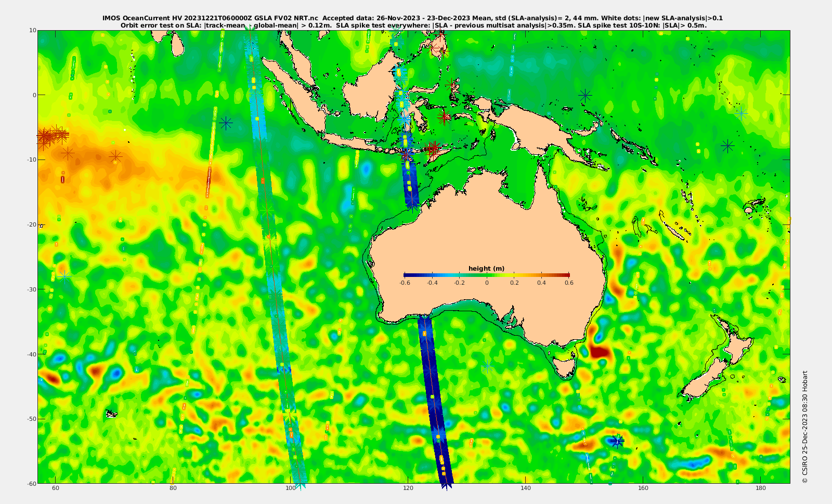
Task: Click the -0.6 colorbar tick label
Action: (x=405, y=283)
